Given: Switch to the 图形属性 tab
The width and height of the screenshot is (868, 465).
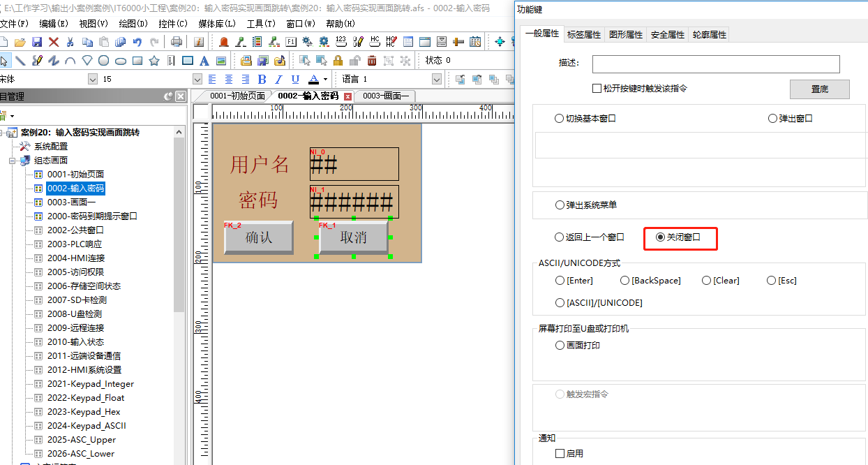Looking at the screenshot, I should 625,34.
